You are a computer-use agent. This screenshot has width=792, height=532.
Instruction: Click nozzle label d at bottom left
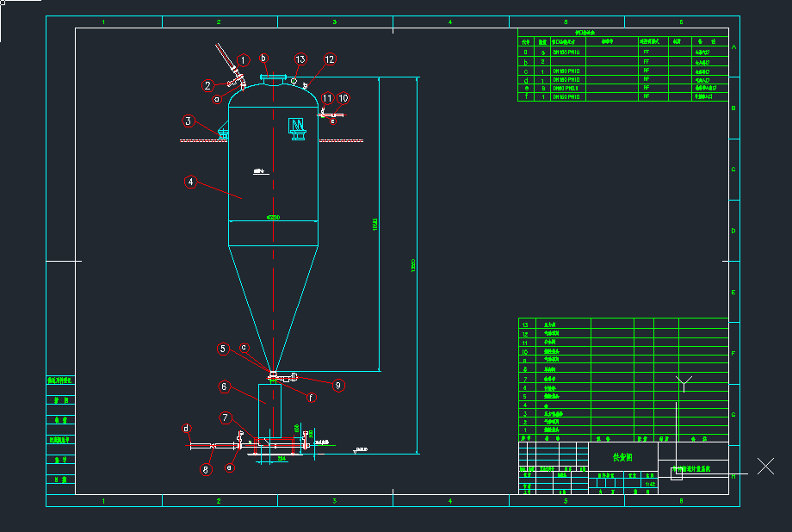point(186,428)
